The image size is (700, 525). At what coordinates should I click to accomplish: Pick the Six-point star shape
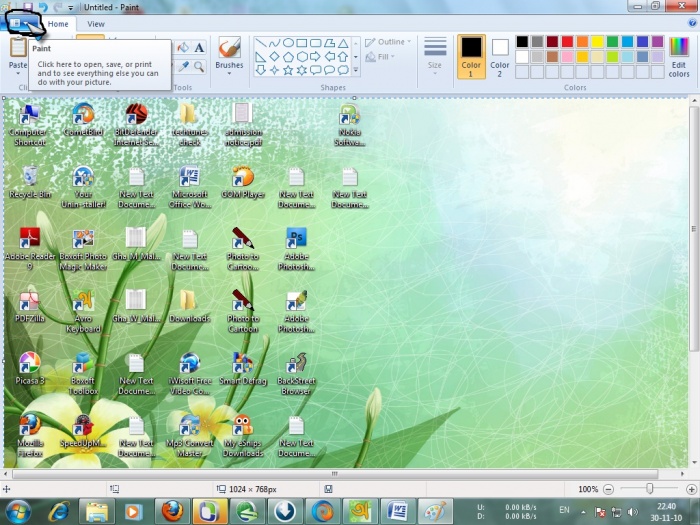[302, 70]
